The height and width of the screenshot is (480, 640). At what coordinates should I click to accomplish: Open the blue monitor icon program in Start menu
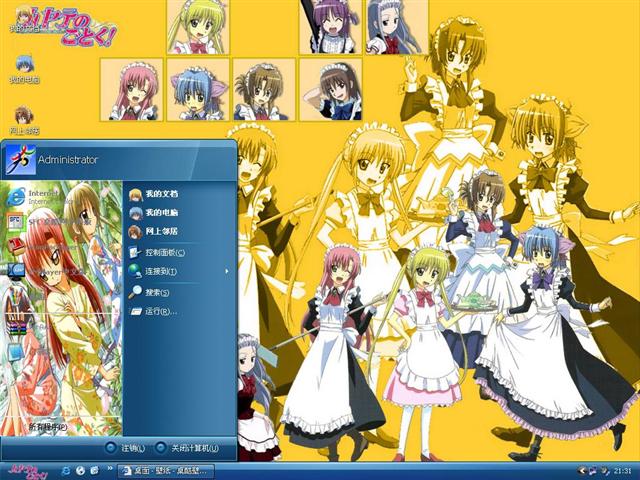point(16,352)
